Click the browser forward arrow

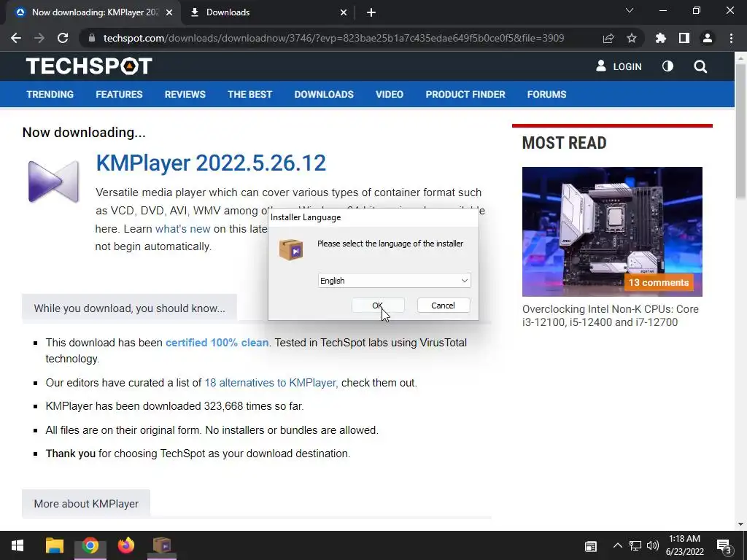point(39,38)
